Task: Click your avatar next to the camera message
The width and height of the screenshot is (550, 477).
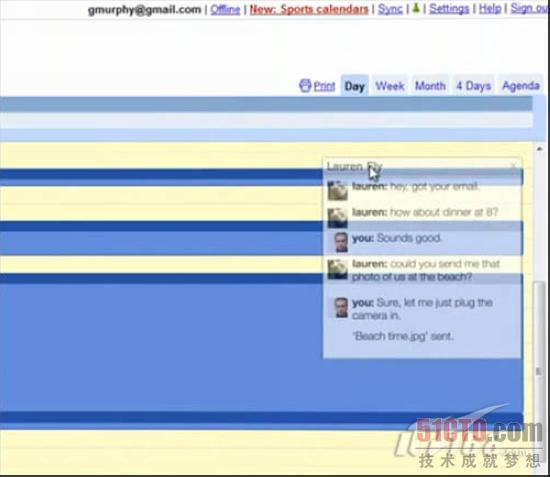Action: [x=341, y=308]
